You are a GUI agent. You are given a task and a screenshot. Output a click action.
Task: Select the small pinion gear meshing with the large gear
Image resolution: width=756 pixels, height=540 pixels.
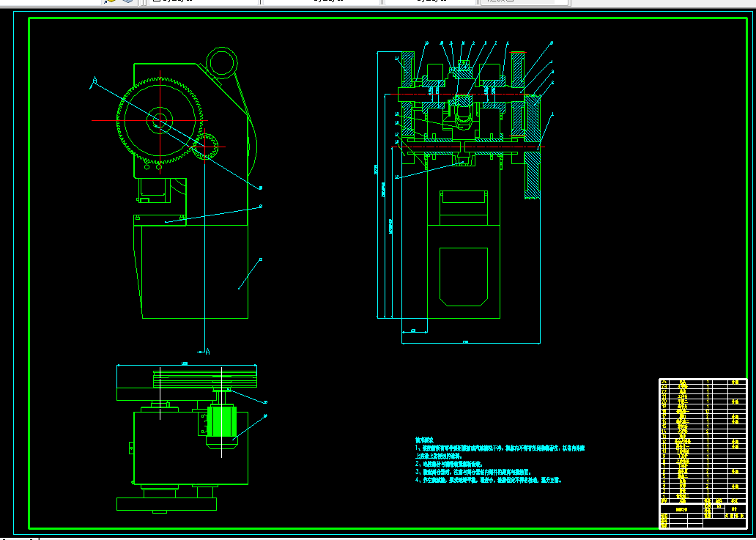click(205, 147)
